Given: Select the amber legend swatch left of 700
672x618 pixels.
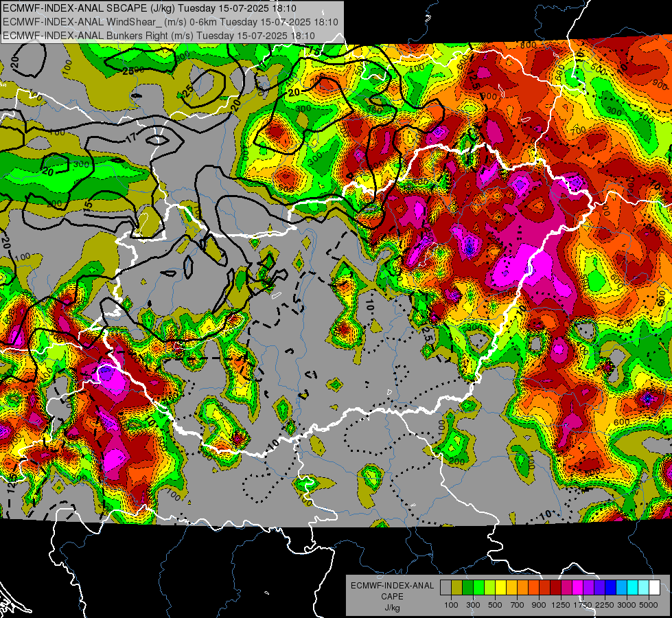Looking at the screenshot, I should pyautogui.click(x=511, y=587).
